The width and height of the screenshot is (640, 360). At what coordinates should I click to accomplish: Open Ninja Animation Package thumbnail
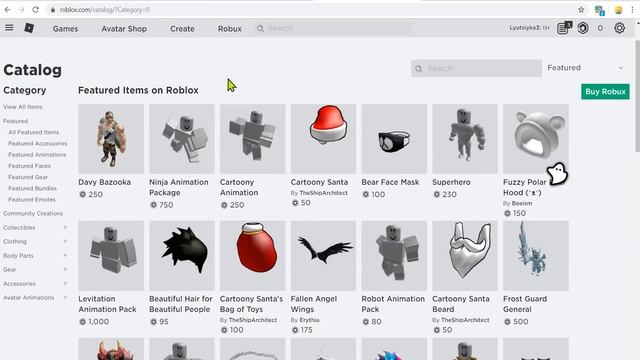(x=182, y=139)
